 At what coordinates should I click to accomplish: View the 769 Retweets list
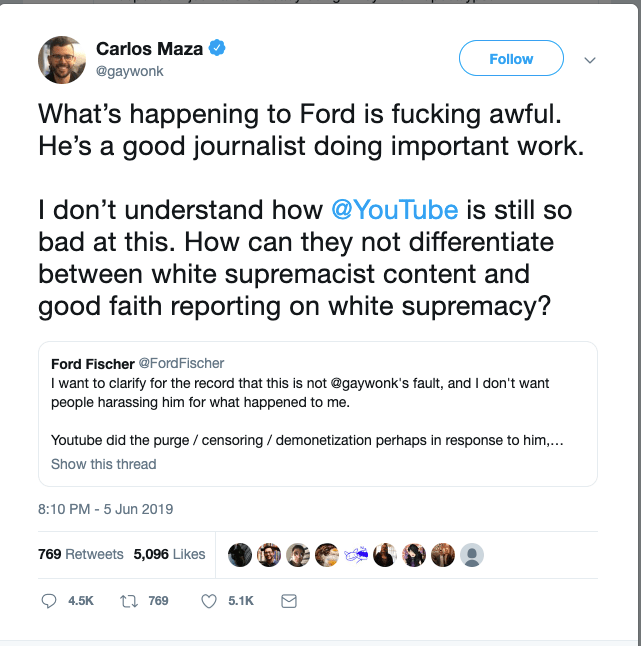80,554
